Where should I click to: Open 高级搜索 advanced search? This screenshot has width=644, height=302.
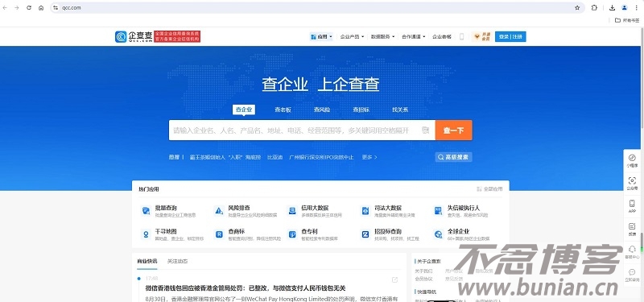click(x=453, y=157)
